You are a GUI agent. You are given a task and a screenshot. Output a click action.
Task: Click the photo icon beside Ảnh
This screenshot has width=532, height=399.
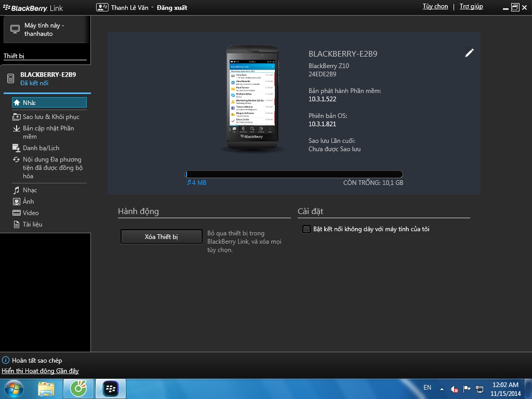coord(16,202)
